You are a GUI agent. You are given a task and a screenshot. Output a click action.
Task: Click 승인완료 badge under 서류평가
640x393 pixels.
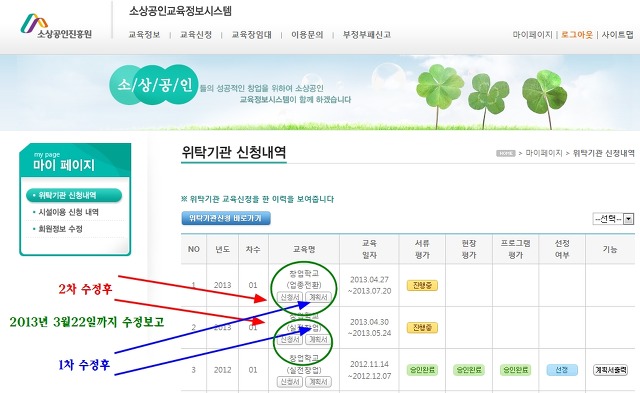pyautogui.click(x=422, y=370)
